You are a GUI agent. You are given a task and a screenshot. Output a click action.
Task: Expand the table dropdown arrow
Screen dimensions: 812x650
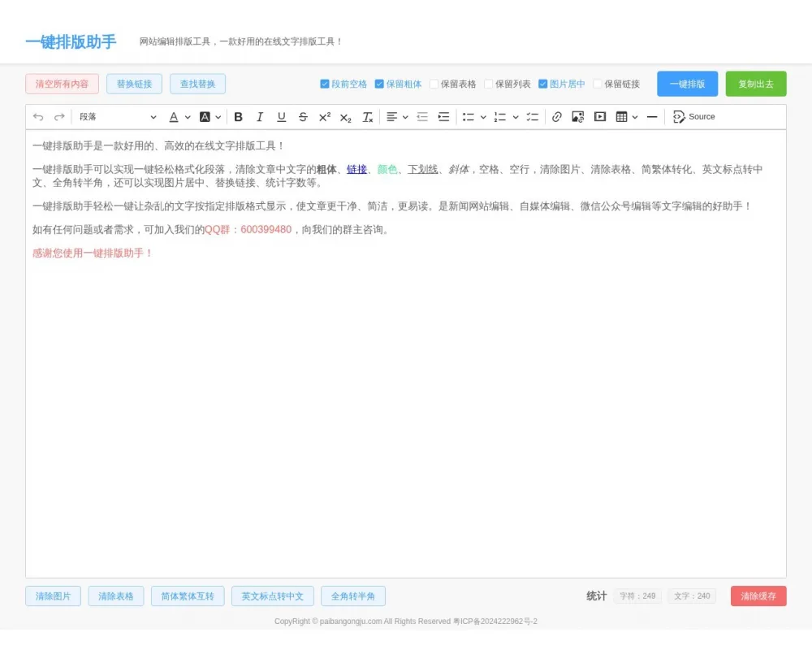[x=635, y=117]
